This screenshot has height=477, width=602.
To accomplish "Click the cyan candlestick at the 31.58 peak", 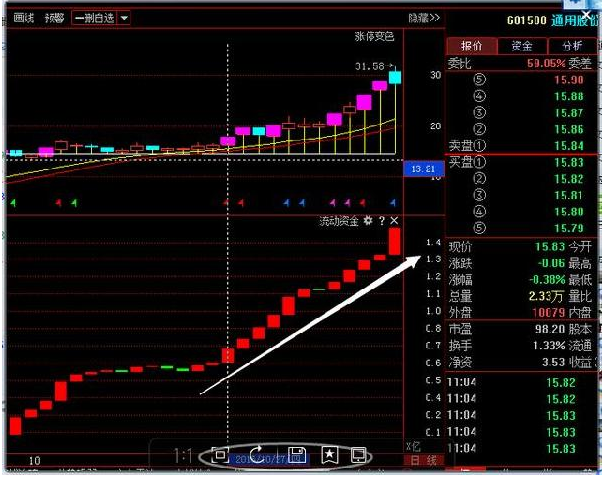I will pos(395,76).
